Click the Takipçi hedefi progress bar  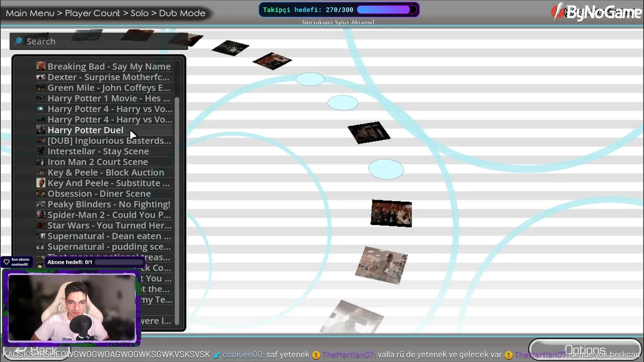click(387, 10)
